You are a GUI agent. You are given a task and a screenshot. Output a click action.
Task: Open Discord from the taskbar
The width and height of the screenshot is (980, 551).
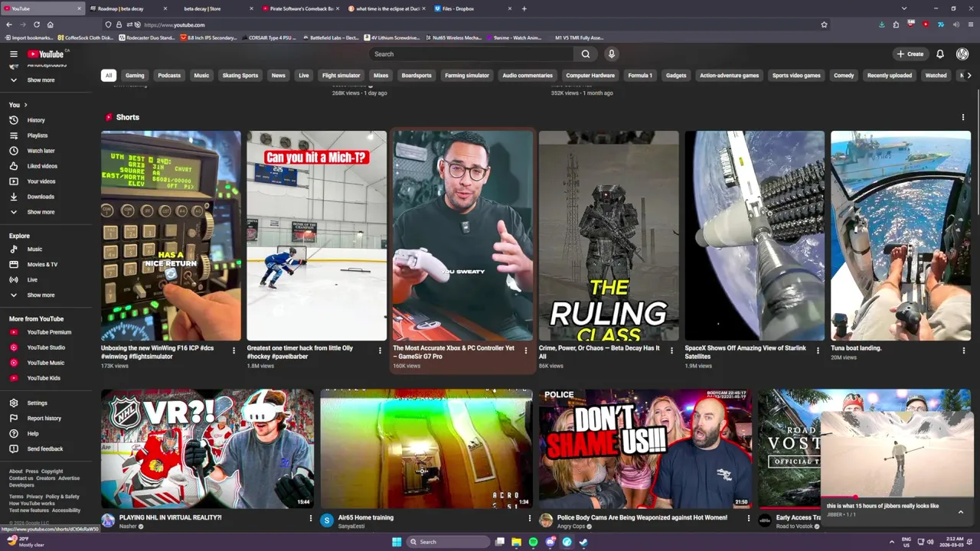(x=550, y=542)
